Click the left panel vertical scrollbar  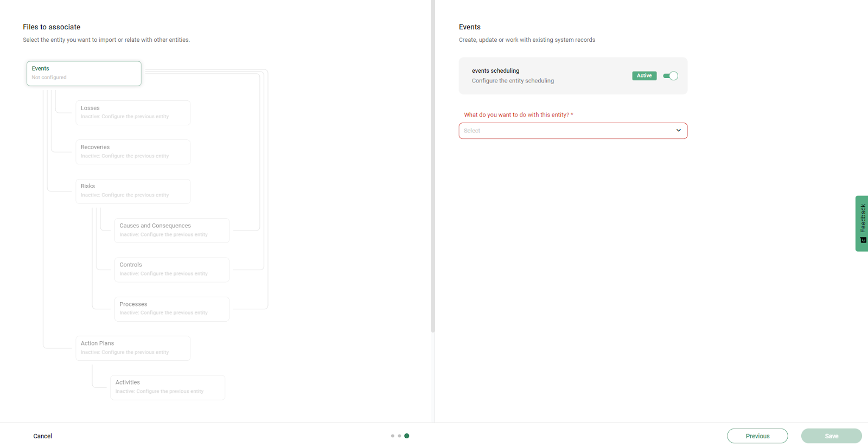[x=432, y=163]
